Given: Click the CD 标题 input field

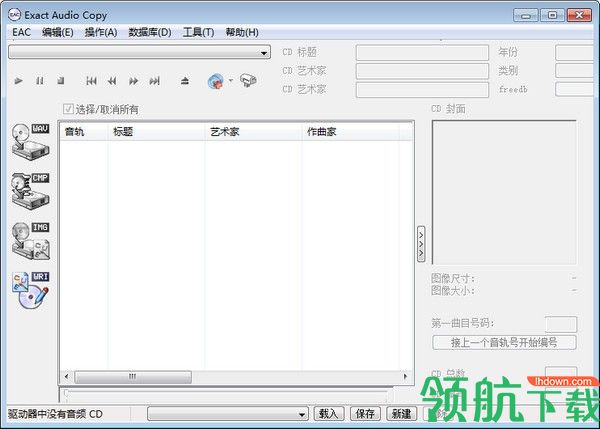Looking at the screenshot, I should [x=422, y=52].
